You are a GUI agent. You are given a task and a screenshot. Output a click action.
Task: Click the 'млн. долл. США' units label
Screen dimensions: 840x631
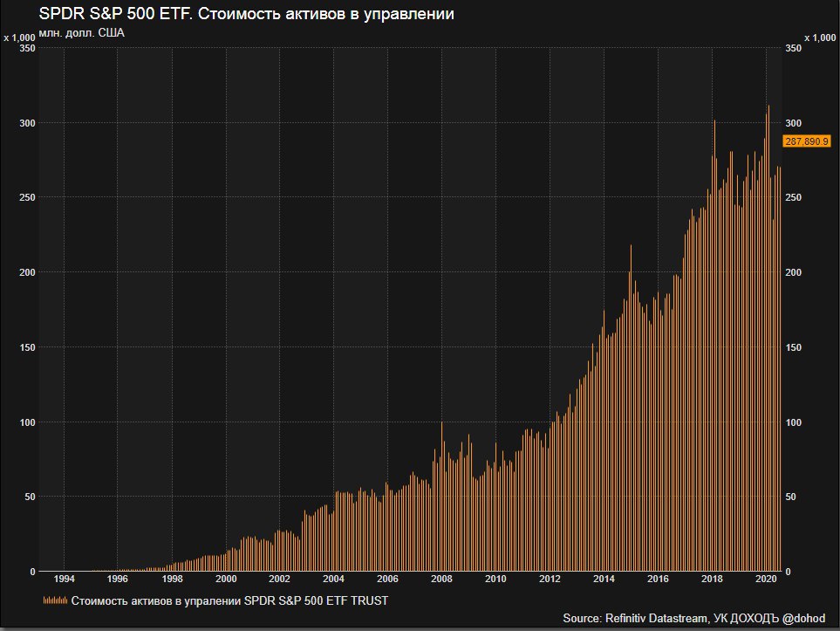[81, 33]
